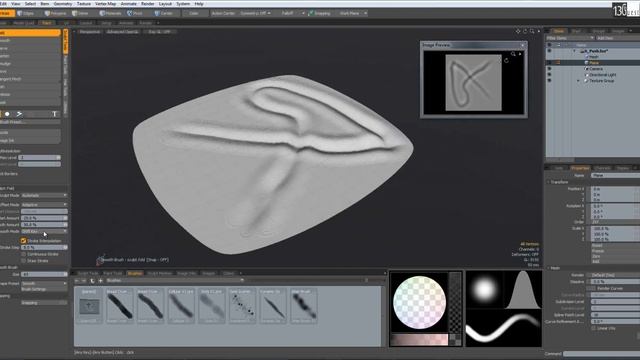Open the Geometry menu
Viewport: 640px width, 360px height.
coord(63,4)
